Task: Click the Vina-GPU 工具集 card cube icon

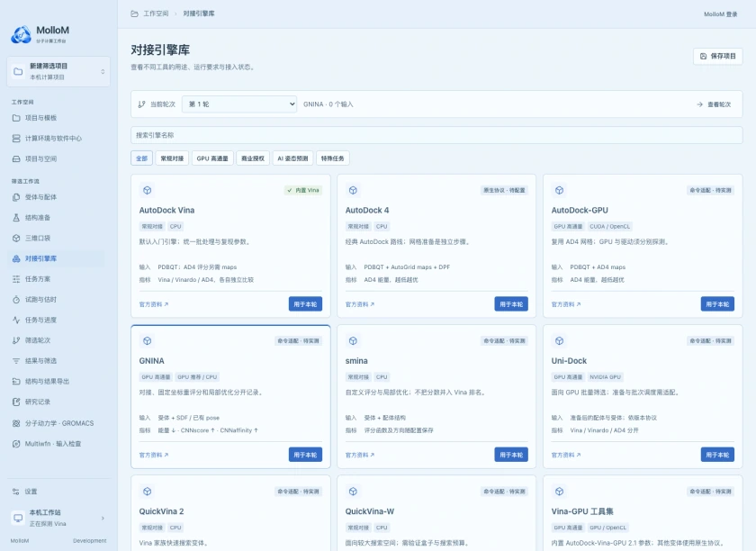Action: [559, 492]
